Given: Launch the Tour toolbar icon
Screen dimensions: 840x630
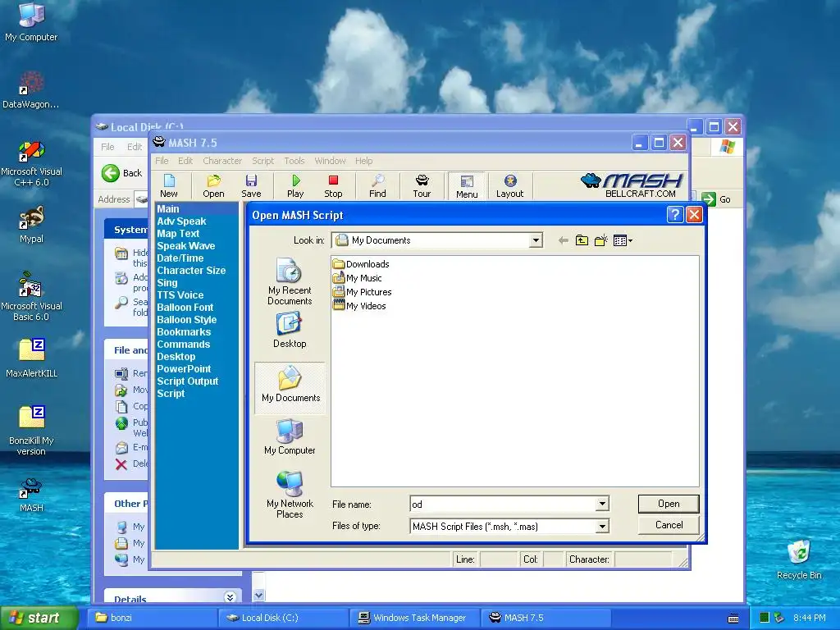Looking at the screenshot, I should point(422,185).
